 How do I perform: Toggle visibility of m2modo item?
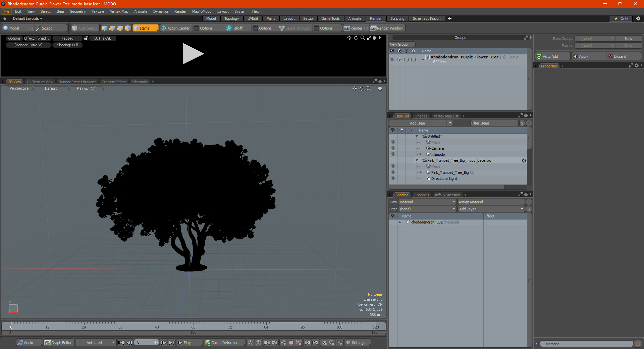point(393,154)
